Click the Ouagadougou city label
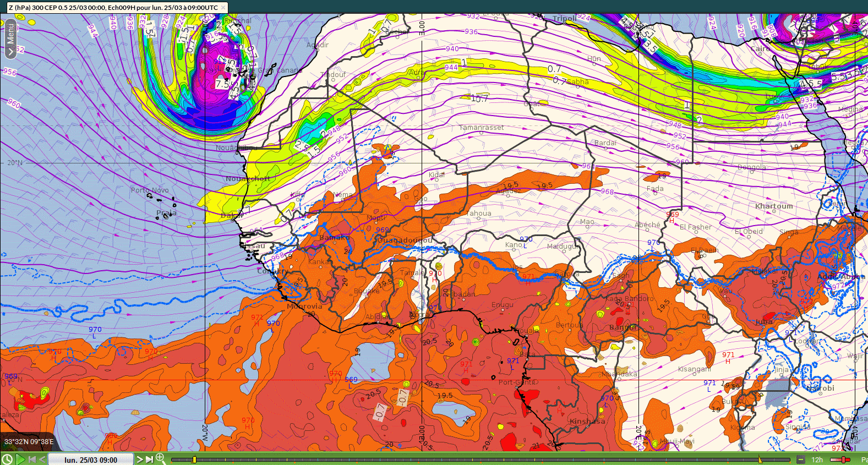Image resolution: width=868 pixels, height=465 pixels. pos(405,240)
